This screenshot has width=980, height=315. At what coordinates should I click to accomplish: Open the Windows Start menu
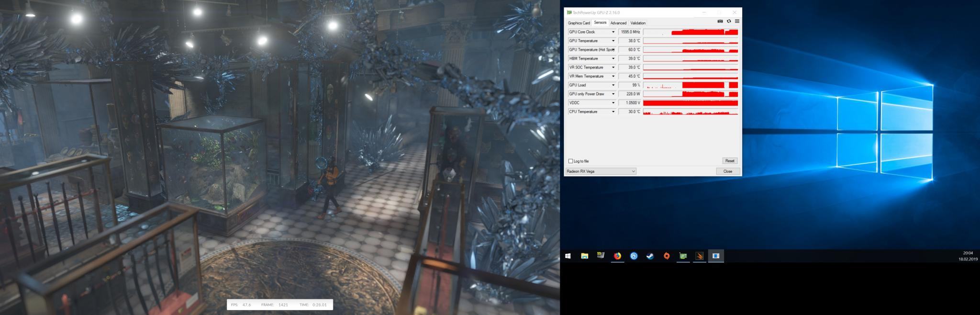(x=568, y=256)
